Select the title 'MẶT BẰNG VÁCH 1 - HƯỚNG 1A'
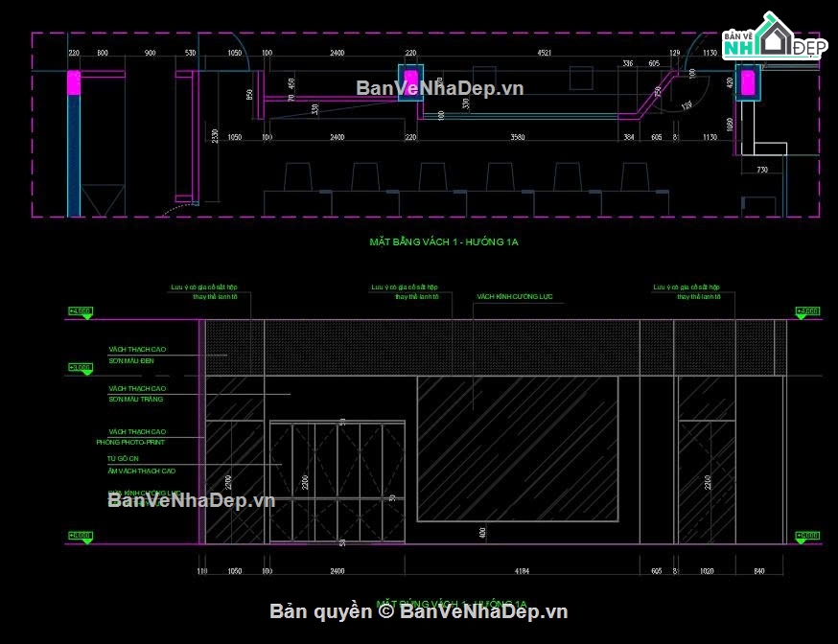The height and width of the screenshot is (644, 838). click(444, 241)
